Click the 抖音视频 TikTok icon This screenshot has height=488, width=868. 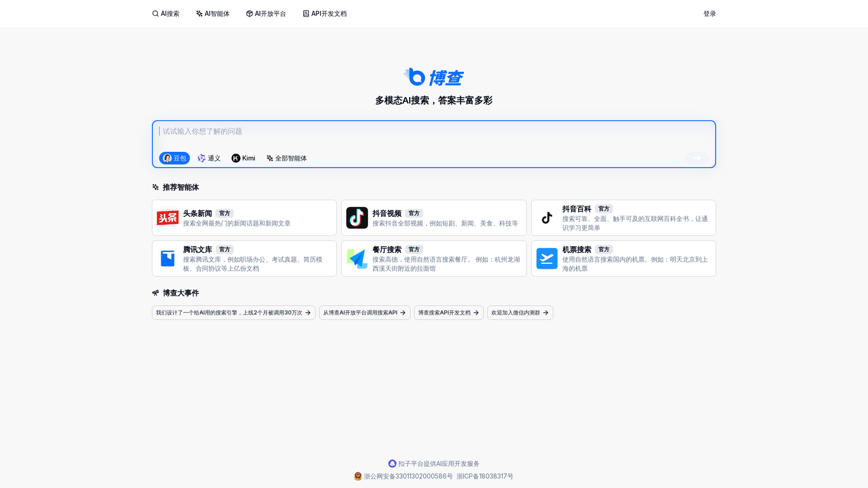click(357, 218)
